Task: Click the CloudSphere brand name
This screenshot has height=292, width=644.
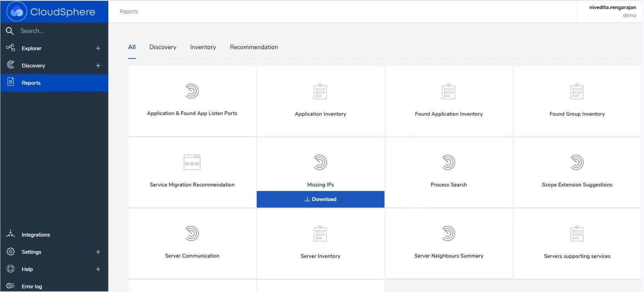Action: 63,12
